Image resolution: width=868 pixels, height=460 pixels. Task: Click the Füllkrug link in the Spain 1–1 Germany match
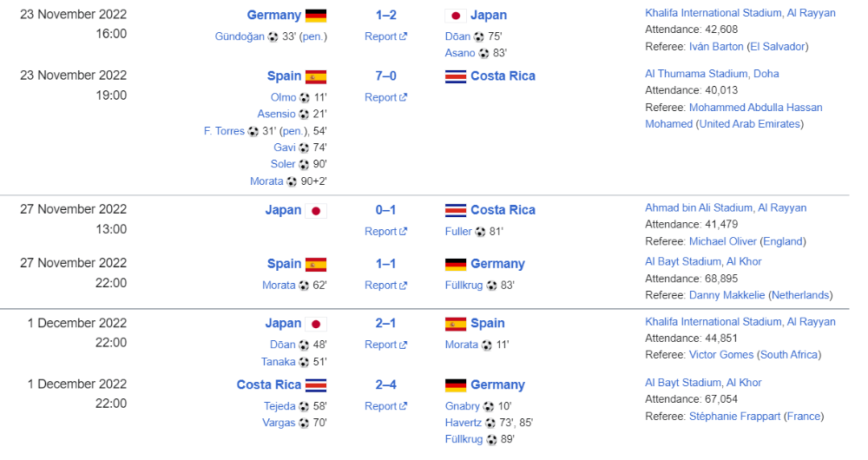pos(464,286)
